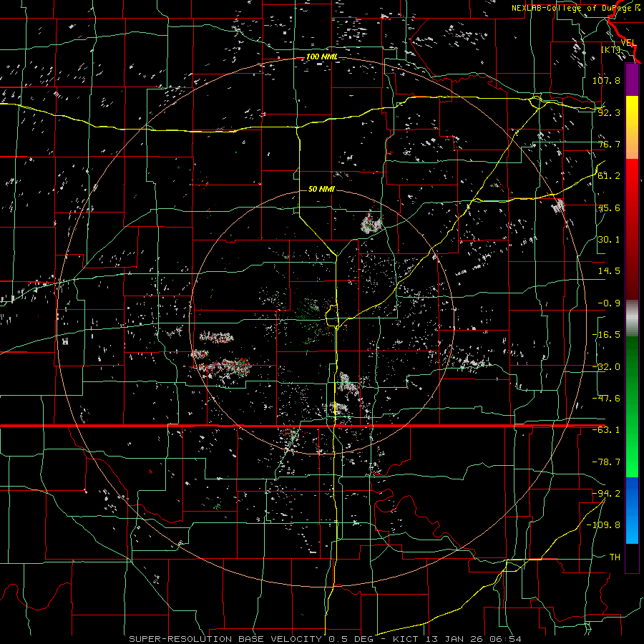
Task: Click the VEL legend title
Action: click(628, 43)
